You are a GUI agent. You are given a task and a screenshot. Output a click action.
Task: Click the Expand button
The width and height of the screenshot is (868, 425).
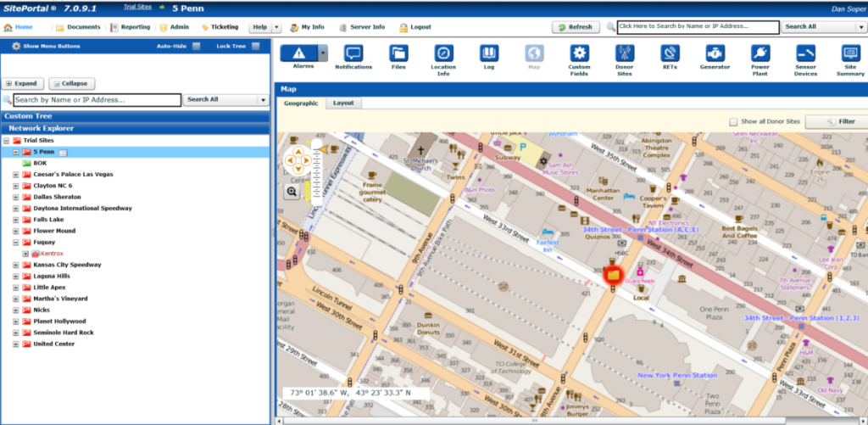pos(22,84)
